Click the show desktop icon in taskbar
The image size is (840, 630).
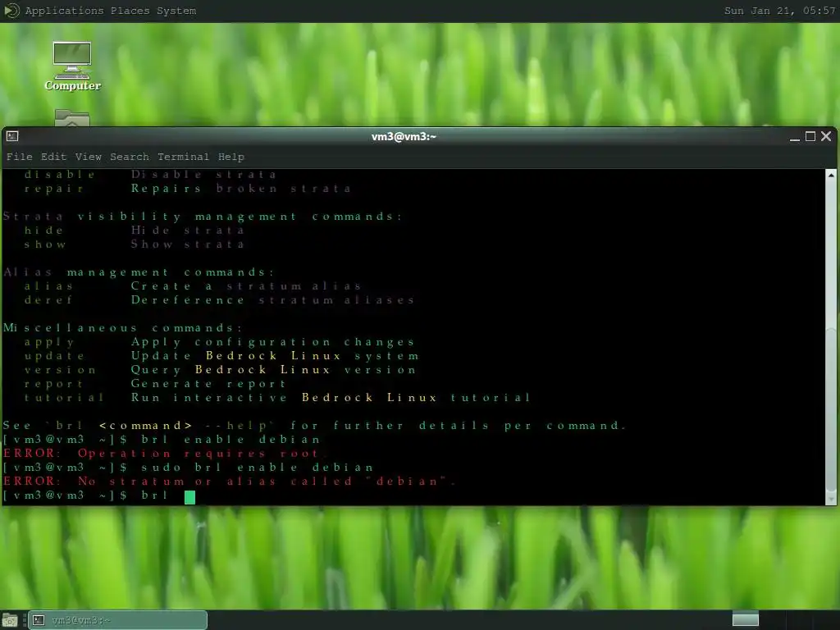click(x=10, y=620)
